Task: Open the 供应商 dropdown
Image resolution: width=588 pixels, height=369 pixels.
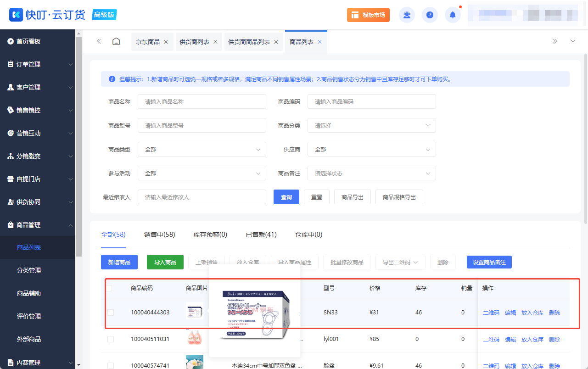Action: (372, 149)
